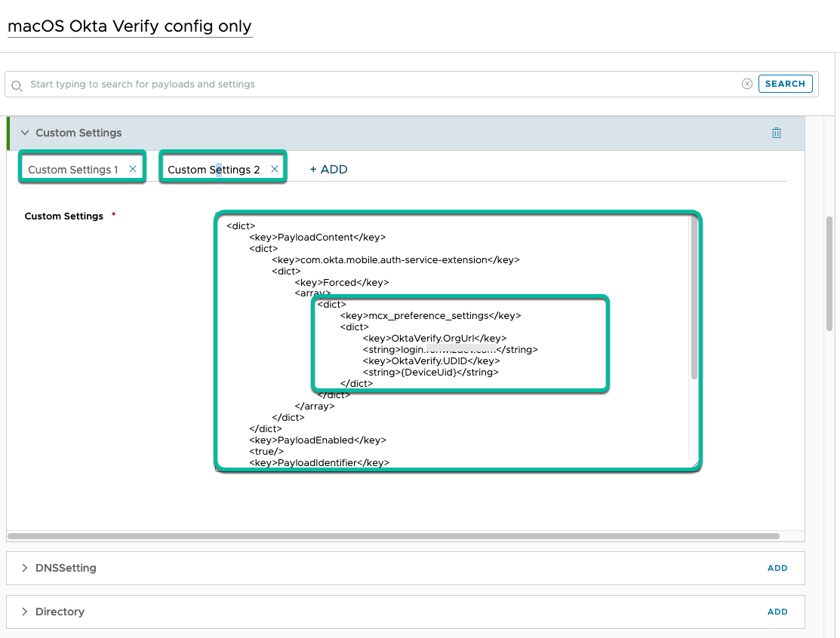The image size is (840, 638).
Task: Click + ADD to create another payload tab
Action: (328, 169)
